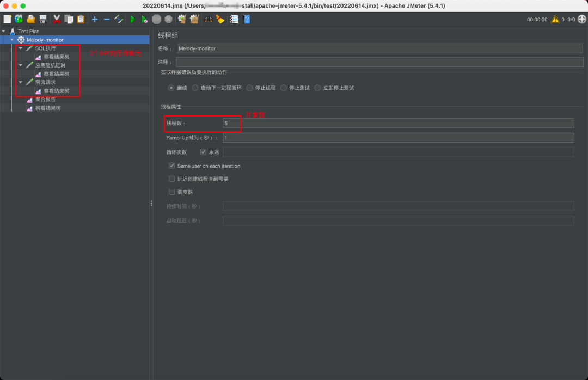Image resolution: width=588 pixels, height=380 pixels.
Task: Select the 聚合报告 listener
Action: pyautogui.click(x=45, y=100)
